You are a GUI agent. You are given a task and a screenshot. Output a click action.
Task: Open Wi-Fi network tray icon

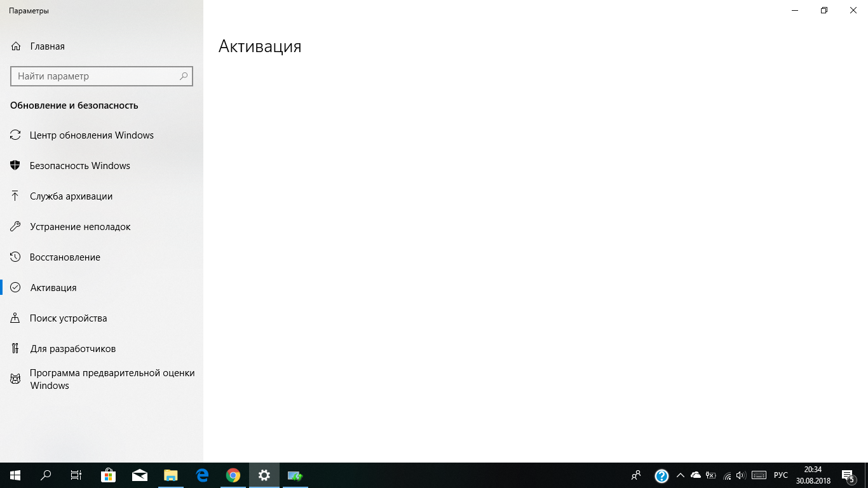point(727,475)
